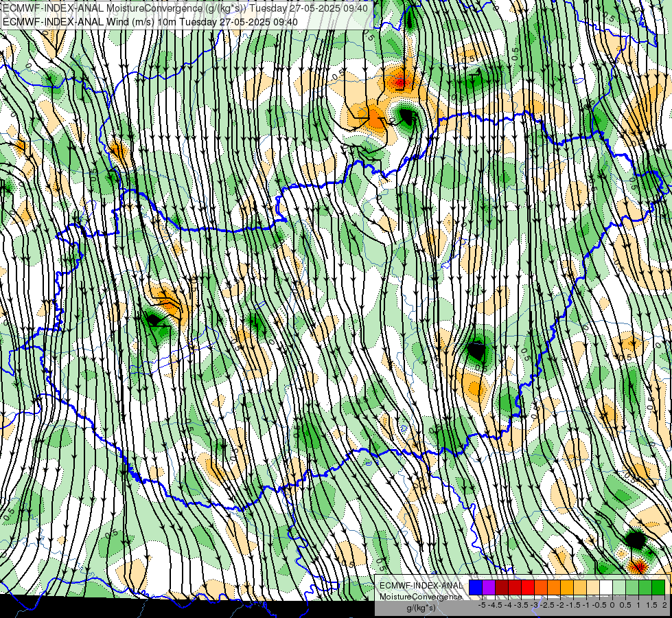Select the white legend swatch

click(x=606, y=587)
